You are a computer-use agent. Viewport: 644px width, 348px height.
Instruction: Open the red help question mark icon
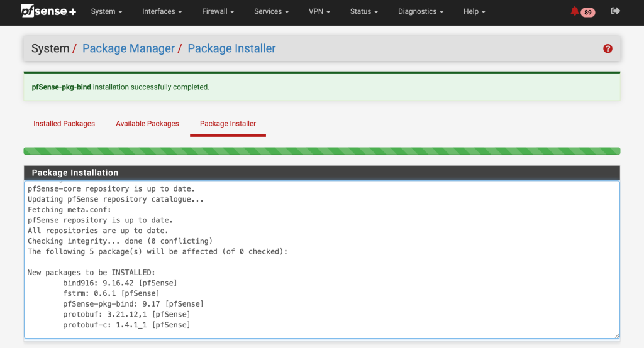[x=608, y=49]
